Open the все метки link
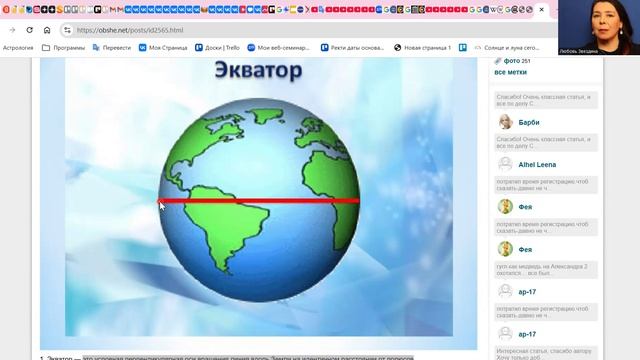Image resolution: width=640 pixels, height=360 pixels. click(510, 72)
